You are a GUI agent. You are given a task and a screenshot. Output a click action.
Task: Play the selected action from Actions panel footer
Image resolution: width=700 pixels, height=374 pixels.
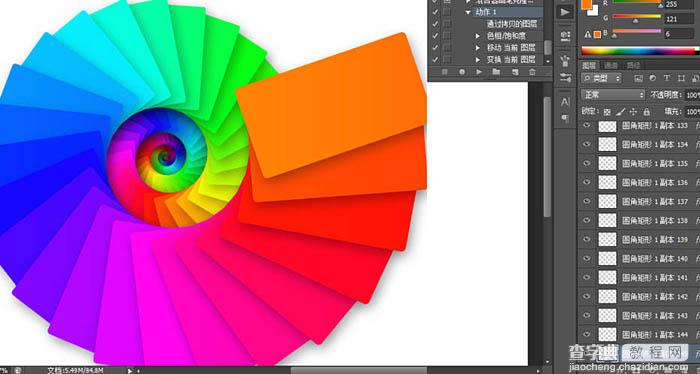479,71
